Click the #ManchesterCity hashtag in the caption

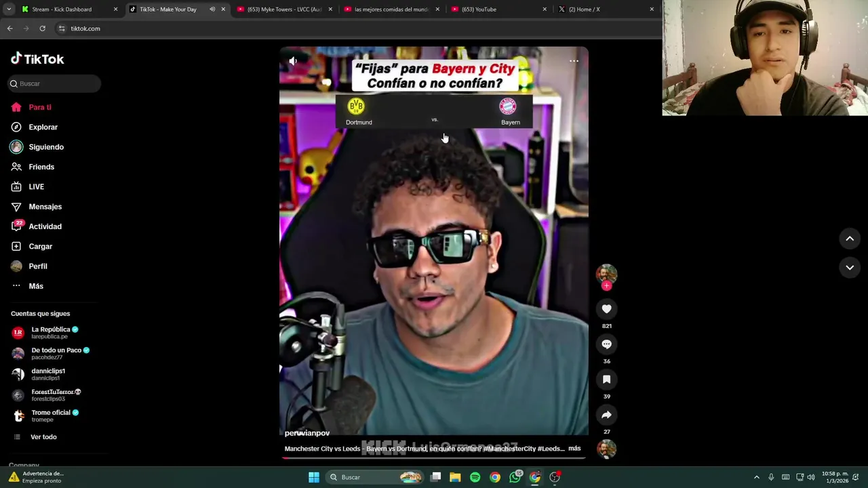click(x=509, y=449)
